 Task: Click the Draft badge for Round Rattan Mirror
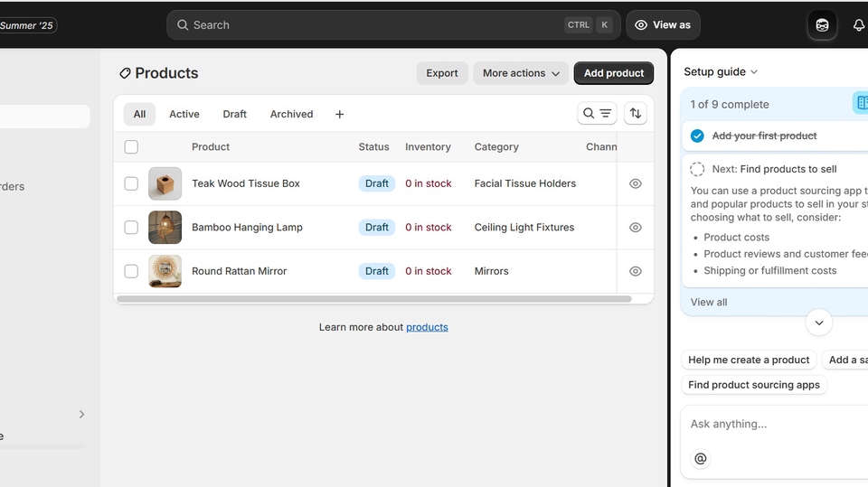[376, 271]
